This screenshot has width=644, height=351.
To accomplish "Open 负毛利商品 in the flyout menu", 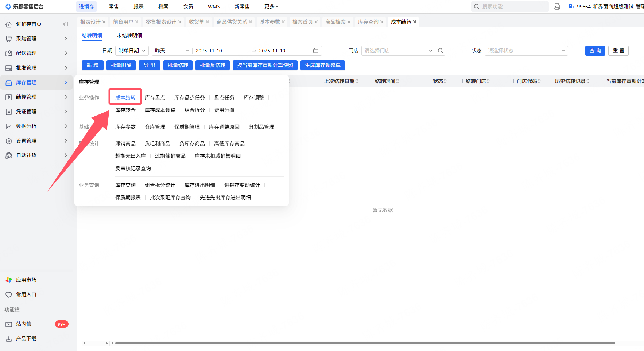I will pyautogui.click(x=158, y=144).
